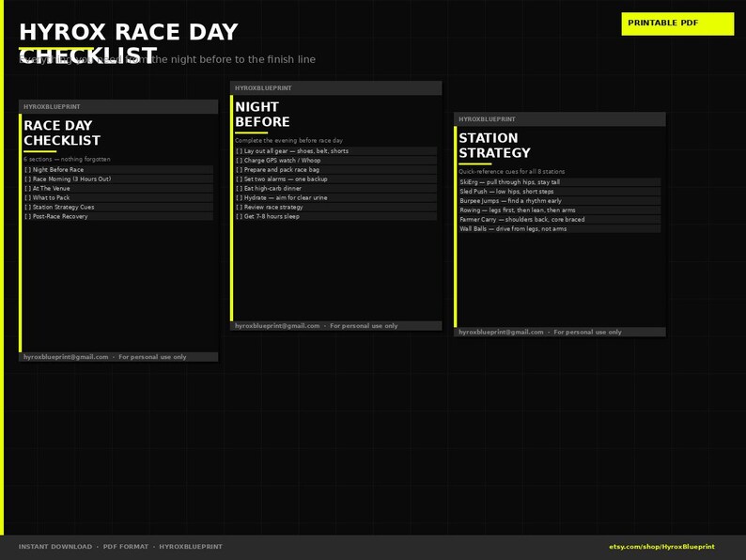The height and width of the screenshot is (560, 746).
Task: Click '6 sections — nothing forgotten' subtitle
Action: [67, 160]
